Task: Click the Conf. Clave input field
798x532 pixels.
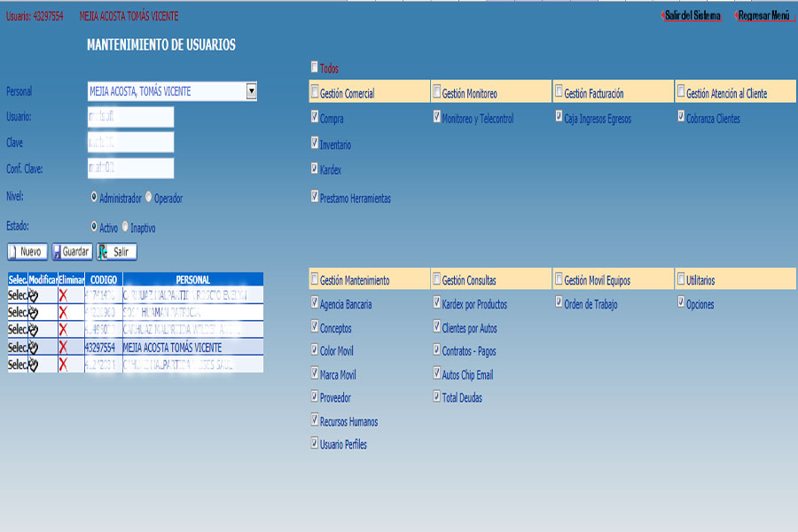Action: click(129, 168)
